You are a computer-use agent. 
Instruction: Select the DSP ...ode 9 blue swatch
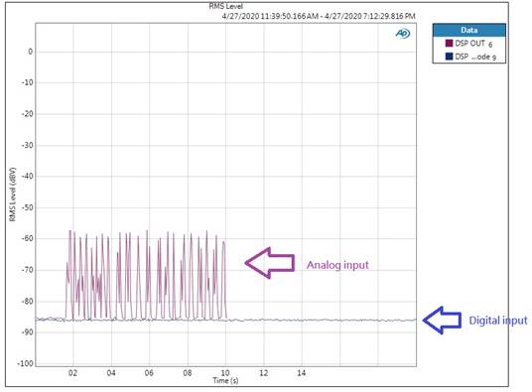(450, 57)
